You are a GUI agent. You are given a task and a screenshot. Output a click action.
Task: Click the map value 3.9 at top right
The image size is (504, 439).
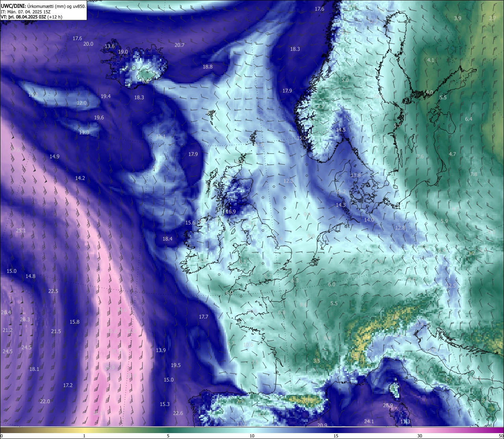[458, 19]
